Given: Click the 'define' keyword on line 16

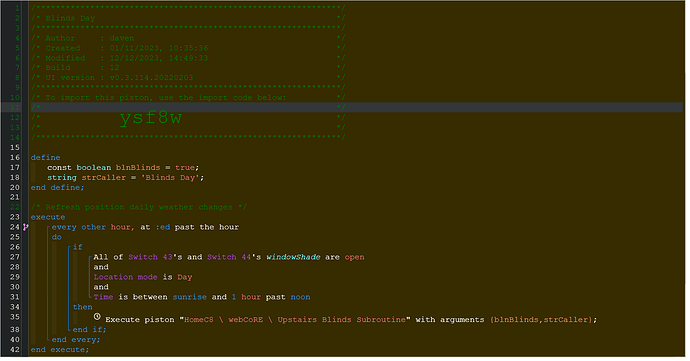Looking at the screenshot, I should [x=45, y=158].
